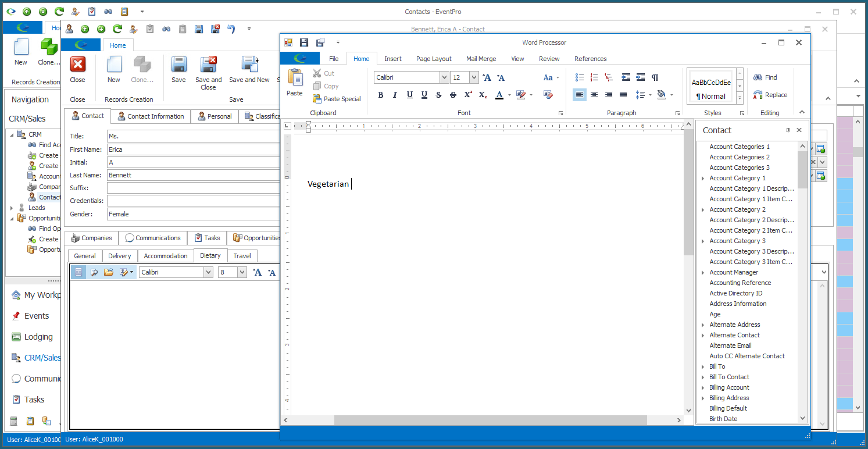Select justify alignment in Paragraph group

pyautogui.click(x=623, y=95)
